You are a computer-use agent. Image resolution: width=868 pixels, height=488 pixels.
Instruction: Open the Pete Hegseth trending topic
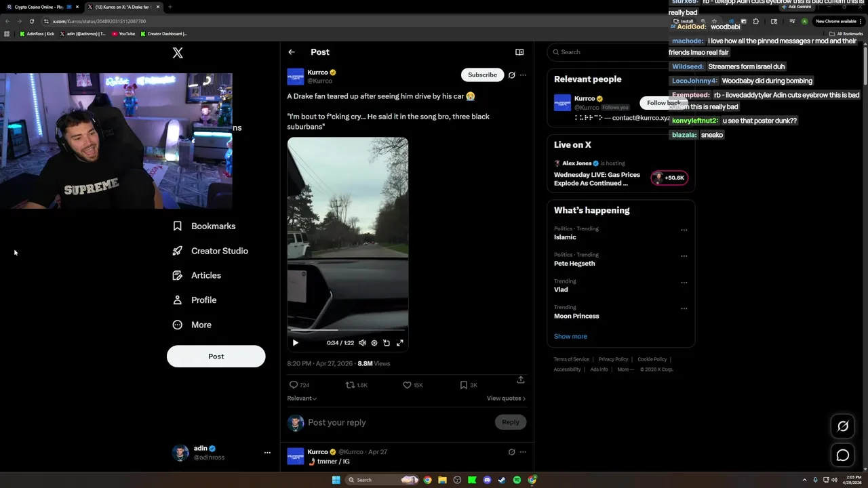point(574,264)
